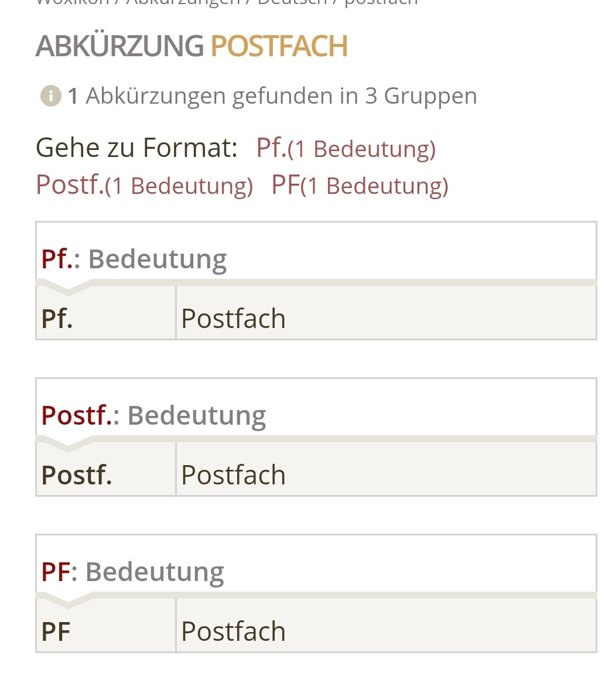Jump to the PF (1 Bedeutung) format
The image size is (612, 700).
pos(360,185)
